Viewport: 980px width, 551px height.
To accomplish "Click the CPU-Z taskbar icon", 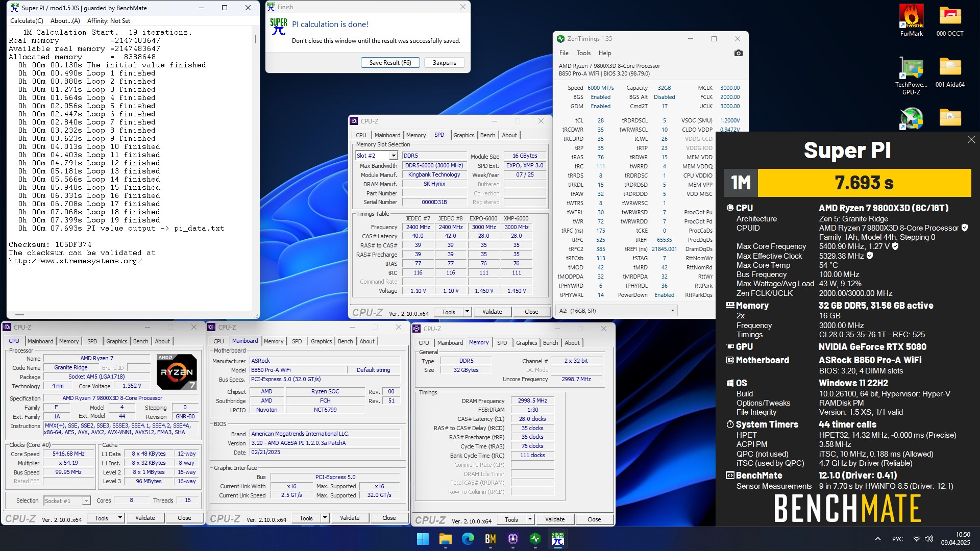I will [x=513, y=539].
